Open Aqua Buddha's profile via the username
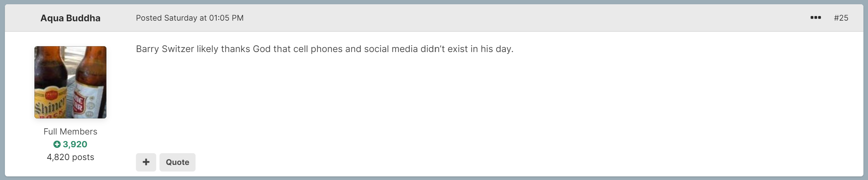This screenshot has width=868, height=180. 70,18
